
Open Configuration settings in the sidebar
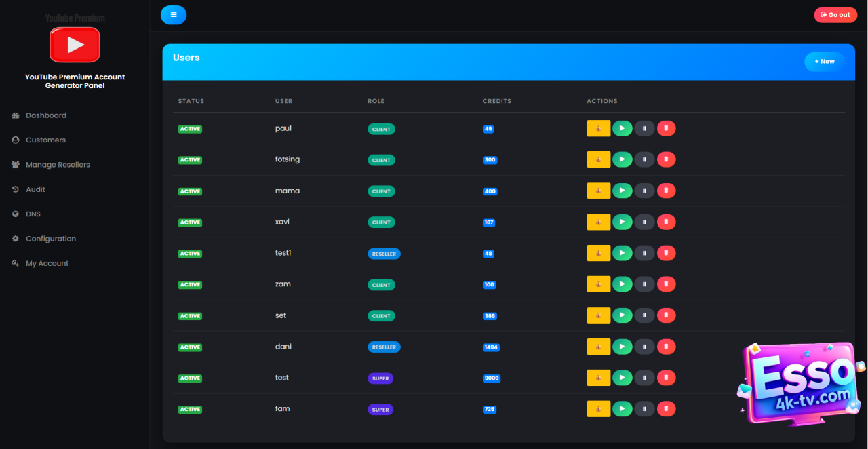tap(51, 239)
